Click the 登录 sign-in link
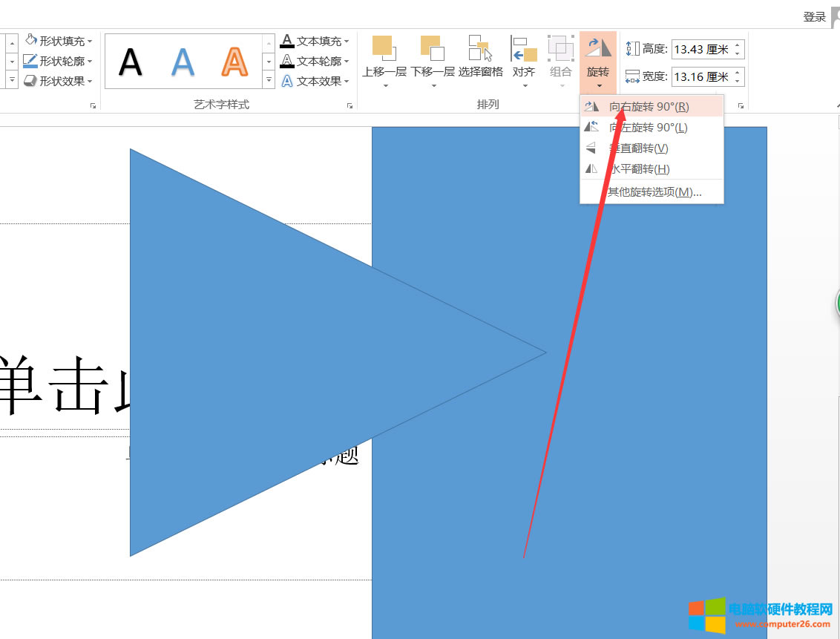The width and height of the screenshot is (840, 639). (813, 16)
